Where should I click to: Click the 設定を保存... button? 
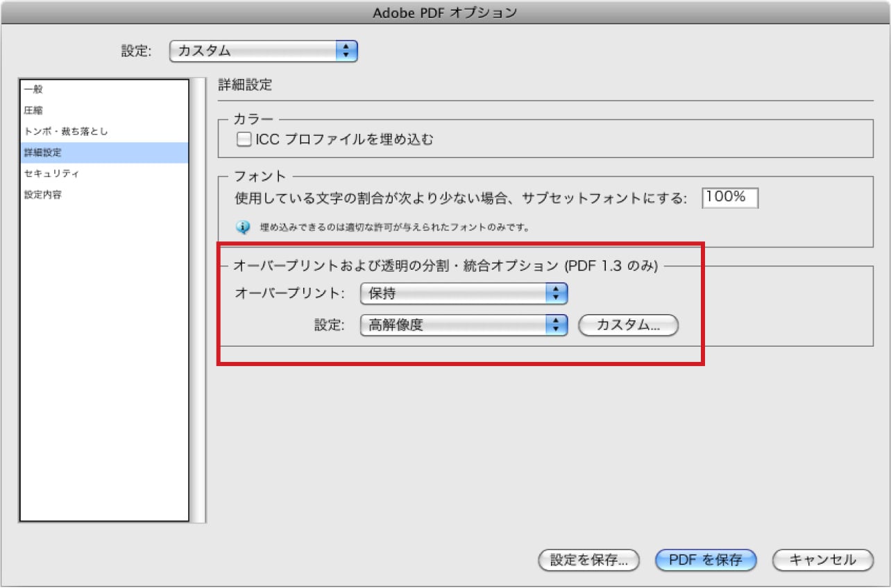588,560
